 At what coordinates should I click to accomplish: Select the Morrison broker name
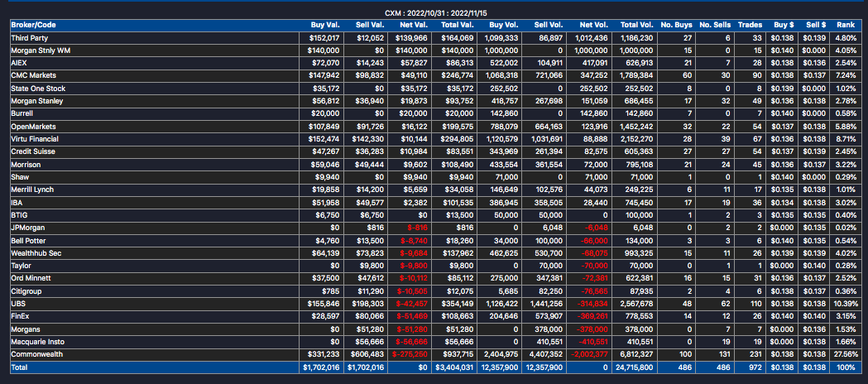click(x=26, y=165)
